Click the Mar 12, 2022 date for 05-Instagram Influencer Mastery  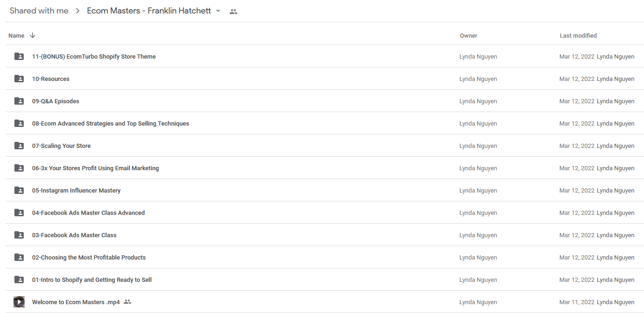click(x=577, y=190)
